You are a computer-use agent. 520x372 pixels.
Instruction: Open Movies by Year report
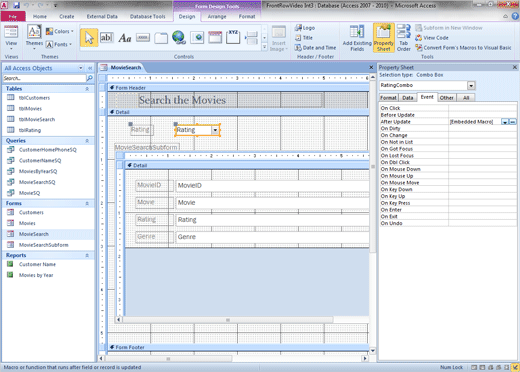(x=36, y=275)
